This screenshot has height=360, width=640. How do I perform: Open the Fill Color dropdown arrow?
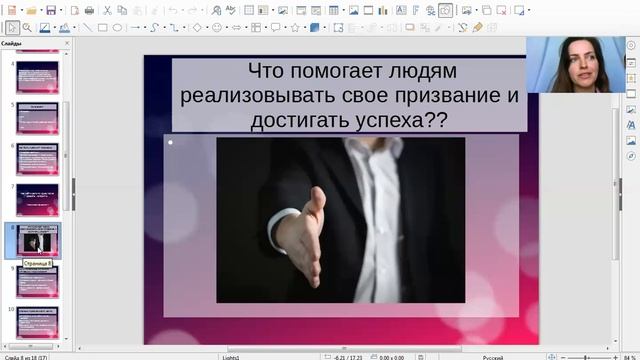[74, 28]
